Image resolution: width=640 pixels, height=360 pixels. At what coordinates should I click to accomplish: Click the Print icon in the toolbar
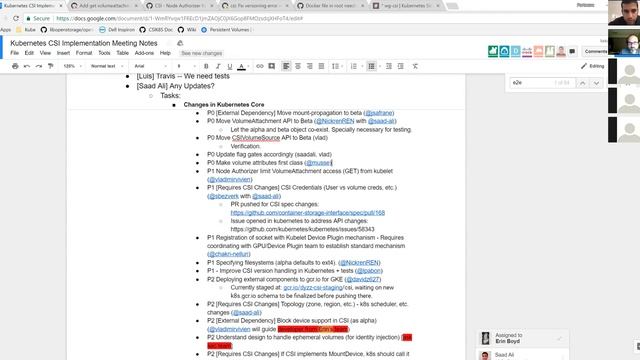[x=15, y=66]
